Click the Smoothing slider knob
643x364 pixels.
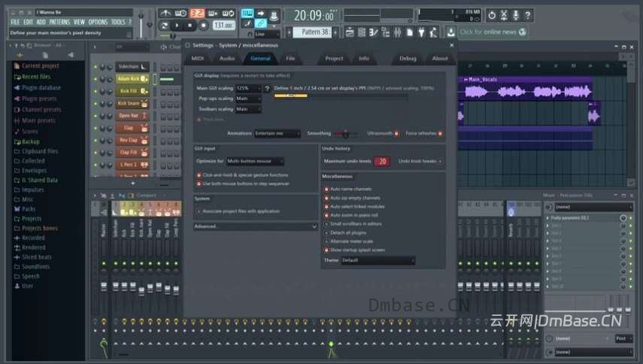(x=346, y=134)
